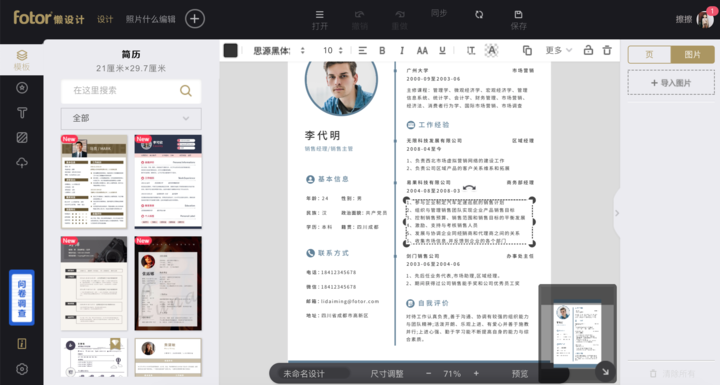Click the 预览 preview button
720x385 pixels.
520,374
